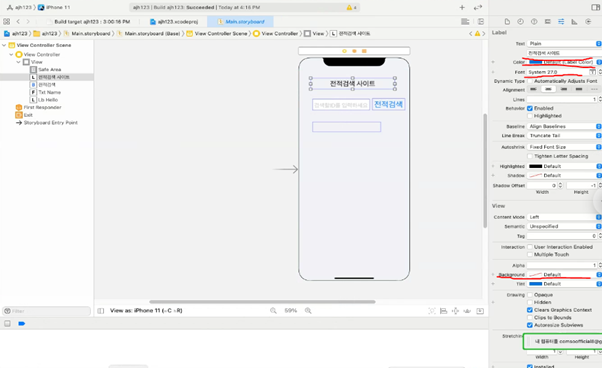The image size is (602, 368).
Task: Collapse the View Controller Scene tree
Action: (4, 45)
